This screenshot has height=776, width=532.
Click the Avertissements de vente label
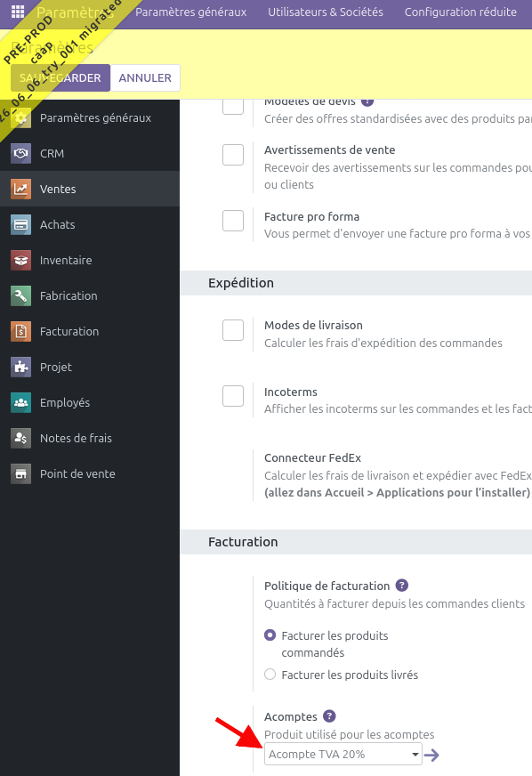click(x=329, y=150)
